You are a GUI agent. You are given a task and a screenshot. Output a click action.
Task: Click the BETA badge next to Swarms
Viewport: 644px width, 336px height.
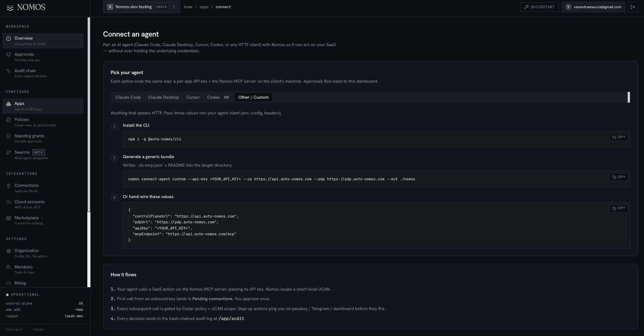coord(39,152)
